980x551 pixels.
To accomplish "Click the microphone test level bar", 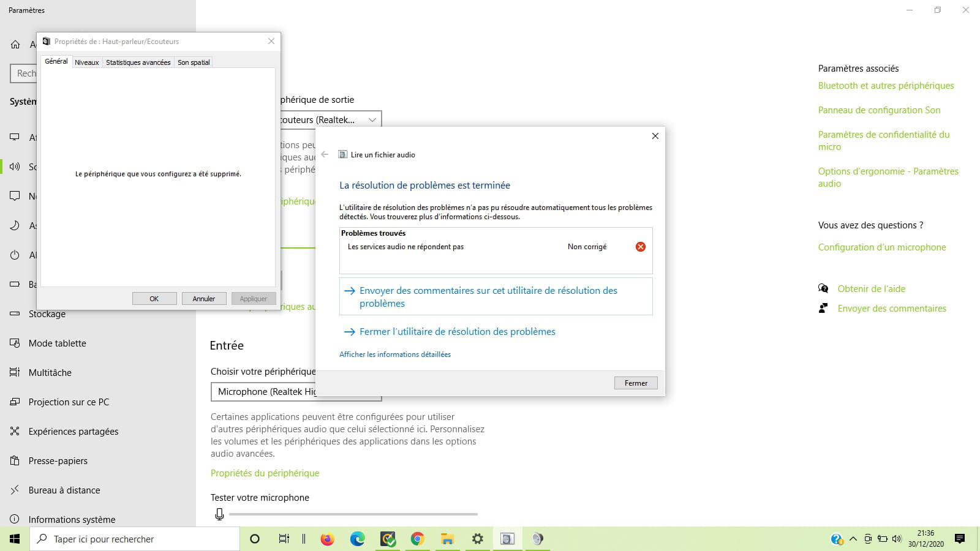I will coord(353,514).
